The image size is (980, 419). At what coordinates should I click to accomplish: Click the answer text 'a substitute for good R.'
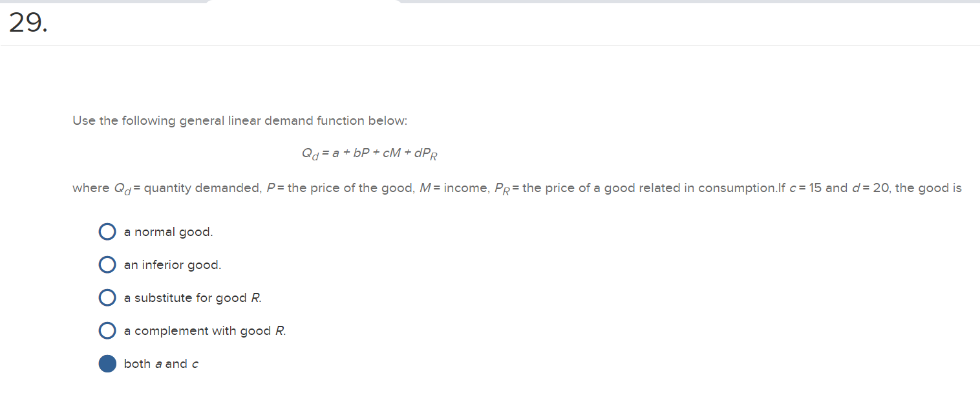coord(192,297)
